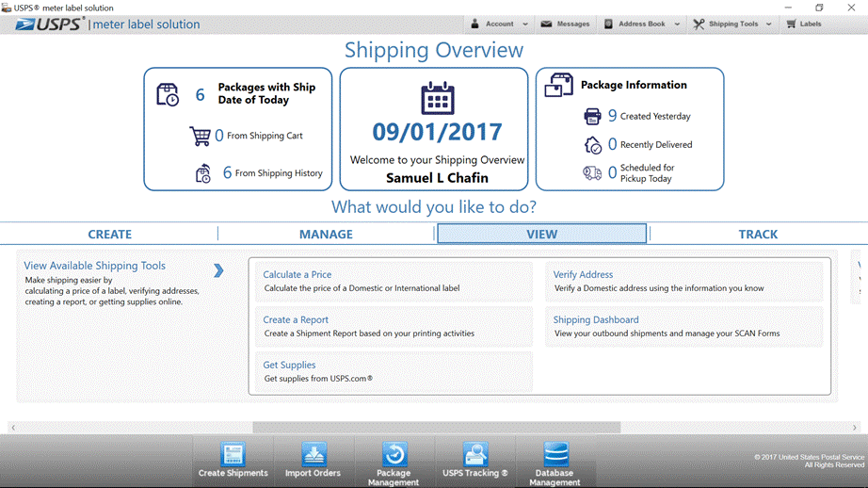Open the Database Management icon
This screenshot has width=868, height=488.
[555, 464]
